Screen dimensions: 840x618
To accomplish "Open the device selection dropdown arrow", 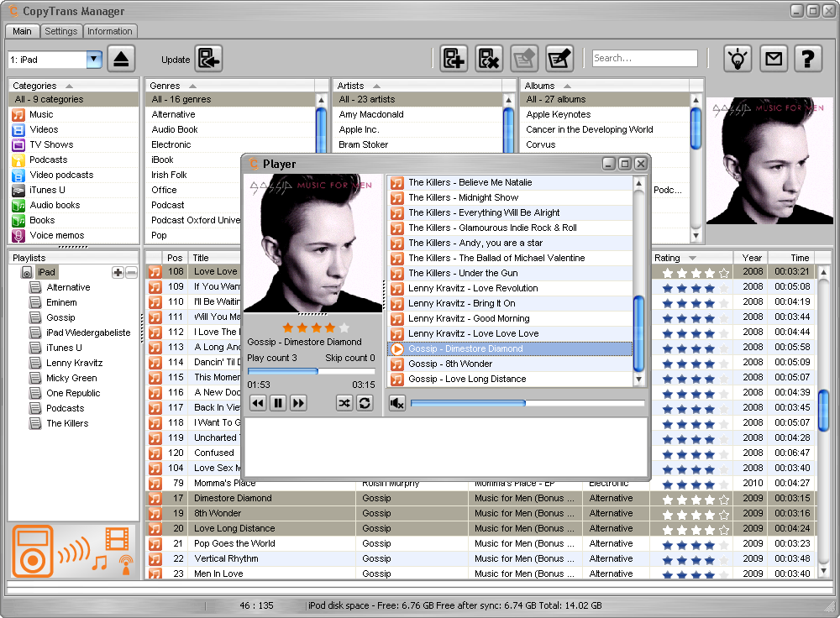I will (94, 60).
